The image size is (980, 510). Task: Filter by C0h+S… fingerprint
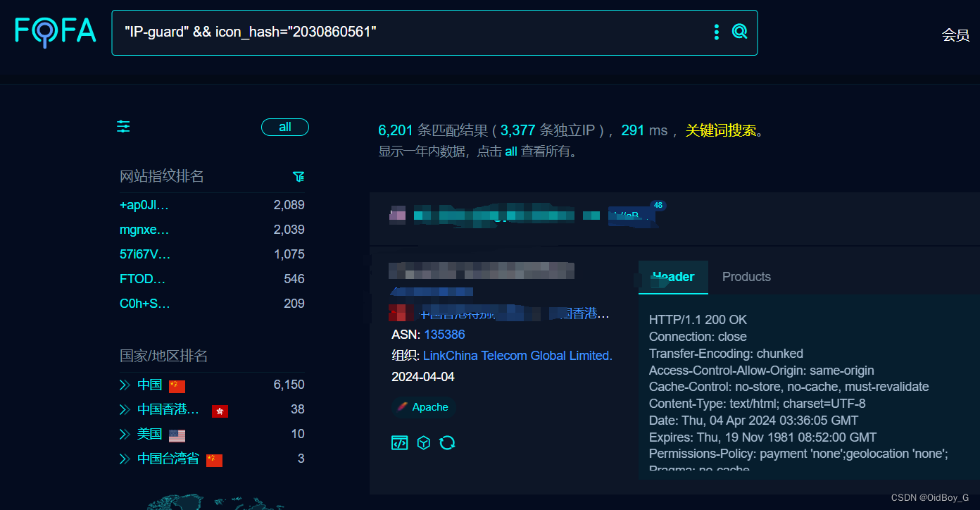pyautogui.click(x=145, y=304)
